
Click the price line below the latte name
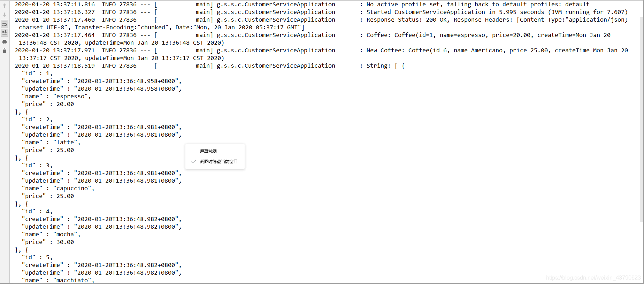[48, 150]
